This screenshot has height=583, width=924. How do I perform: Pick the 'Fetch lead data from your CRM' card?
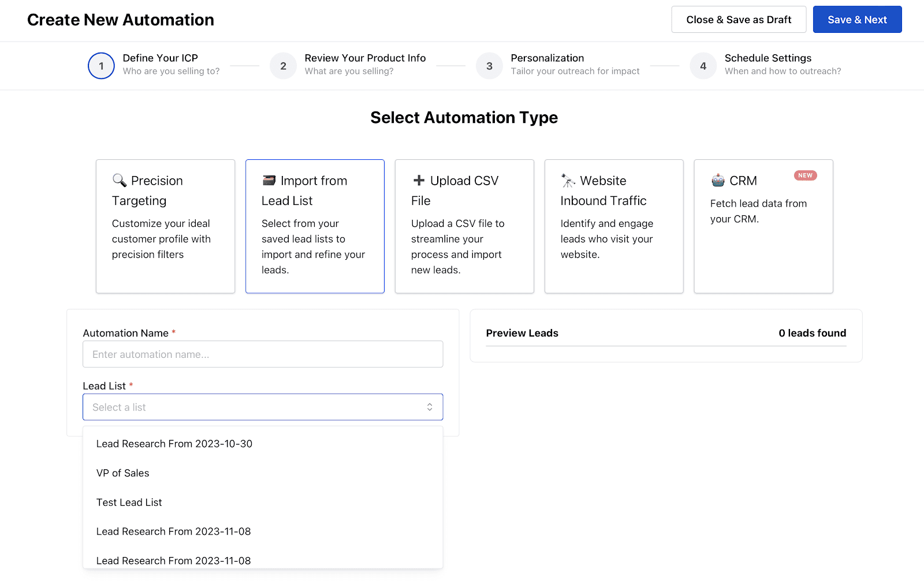coord(763,226)
